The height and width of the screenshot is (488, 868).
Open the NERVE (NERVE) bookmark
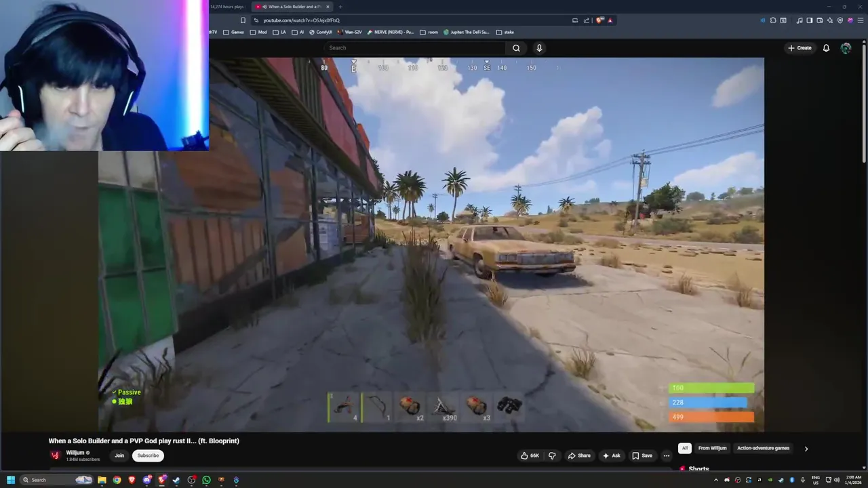point(389,32)
